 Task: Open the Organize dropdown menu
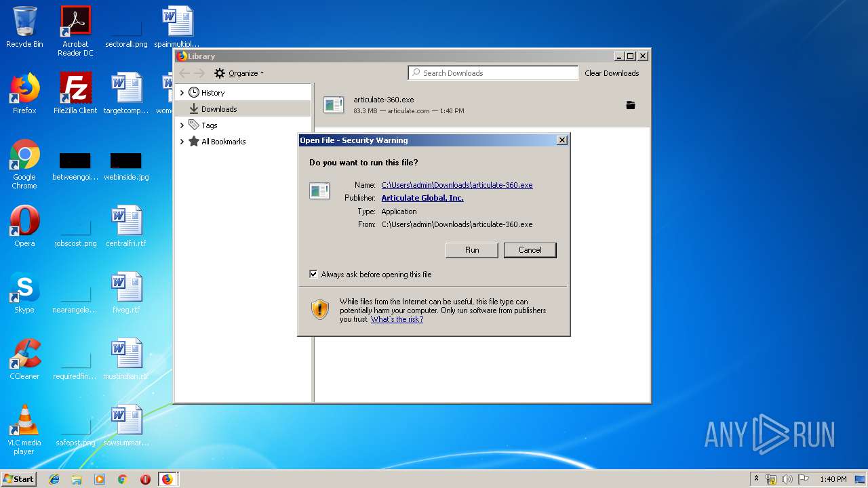pyautogui.click(x=239, y=73)
